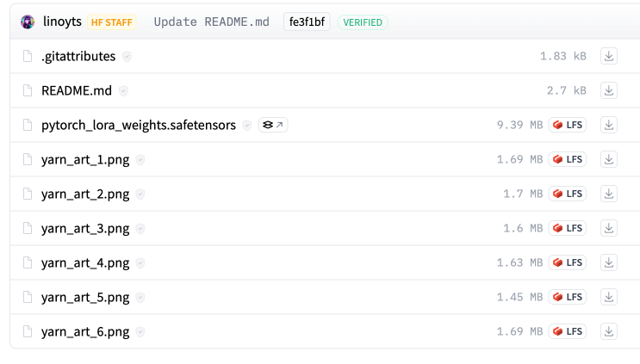Image resolution: width=640 pixels, height=364 pixels.
Task: Click the LFS badge on safetensors row
Action: pos(568,125)
